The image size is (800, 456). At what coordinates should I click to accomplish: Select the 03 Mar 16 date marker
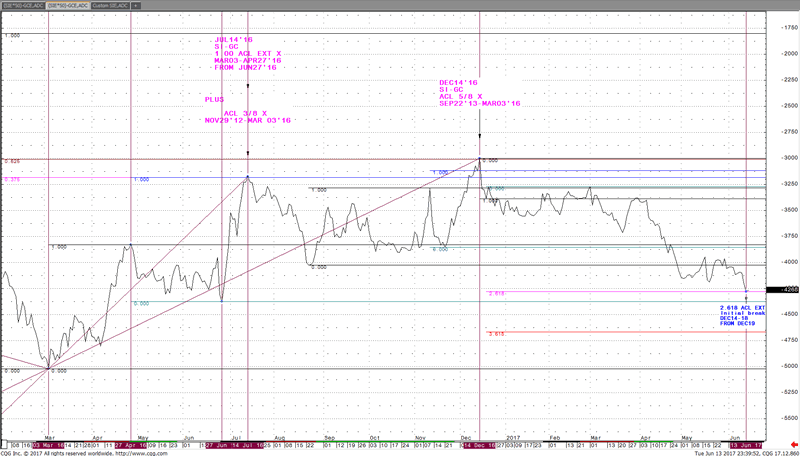[x=46, y=445]
